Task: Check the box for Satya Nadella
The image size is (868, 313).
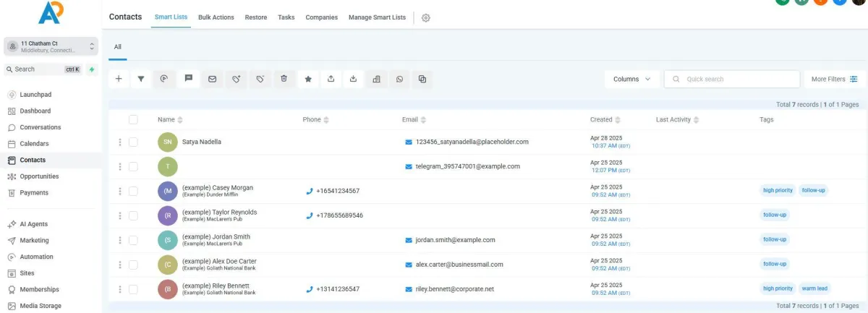Action: (133, 142)
